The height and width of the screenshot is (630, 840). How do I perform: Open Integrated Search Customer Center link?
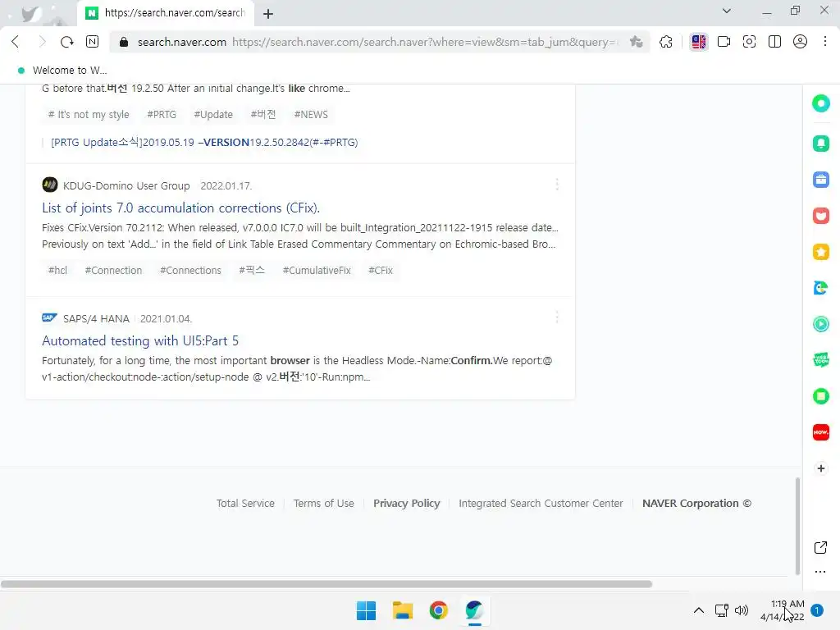(x=541, y=504)
